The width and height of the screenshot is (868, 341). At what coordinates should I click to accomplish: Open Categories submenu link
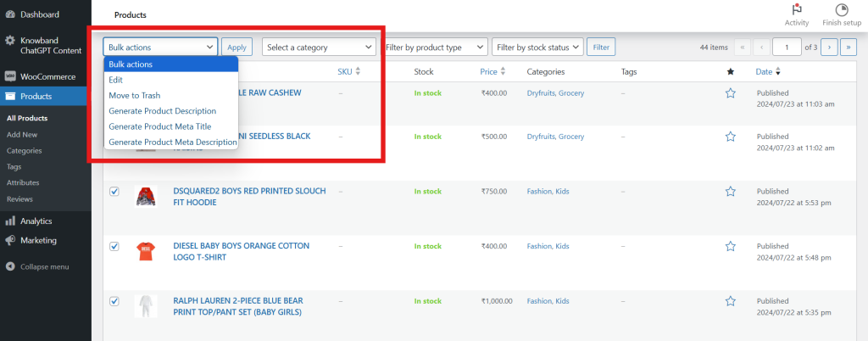coord(25,151)
